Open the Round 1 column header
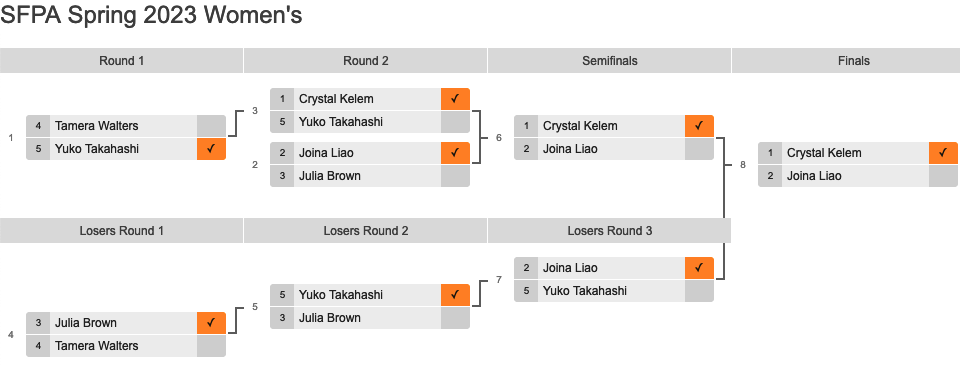This screenshot has width=960, height=365. tap(121, 61)
